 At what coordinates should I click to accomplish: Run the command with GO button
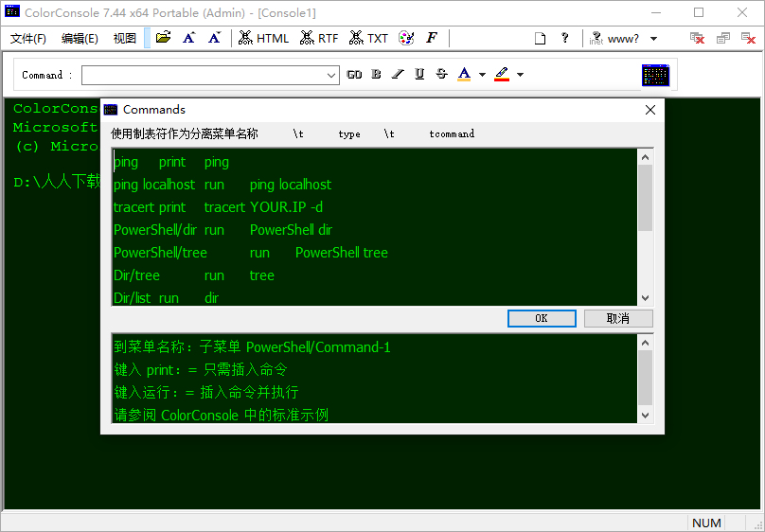pos(354,75)
